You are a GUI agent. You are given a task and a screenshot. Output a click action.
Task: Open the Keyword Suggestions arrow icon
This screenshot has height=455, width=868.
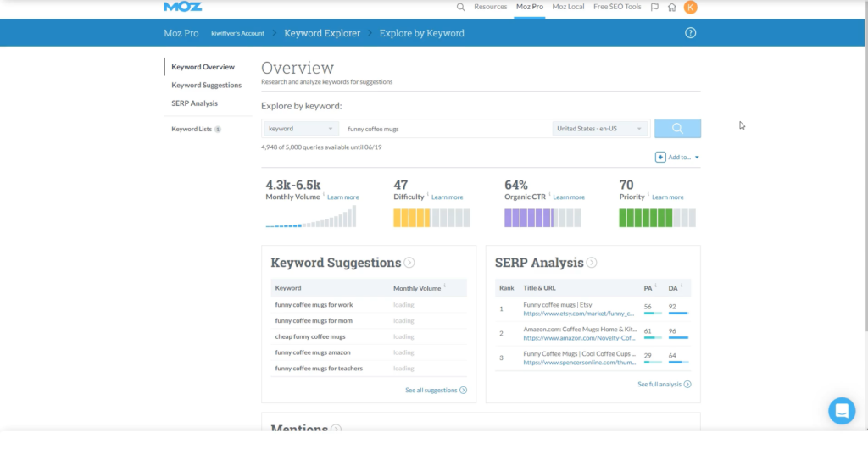point(409,263)
